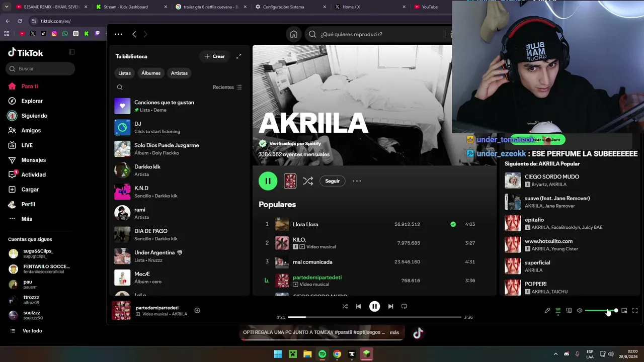Toggle shuffle in bottom player bar

point(345,306)
